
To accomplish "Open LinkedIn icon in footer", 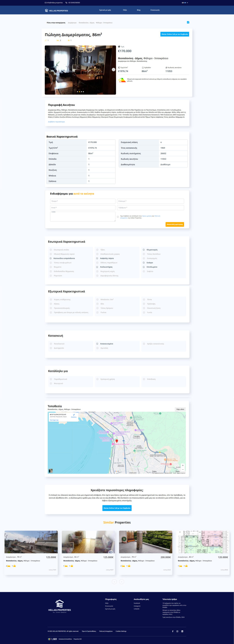I will point(182,631).
